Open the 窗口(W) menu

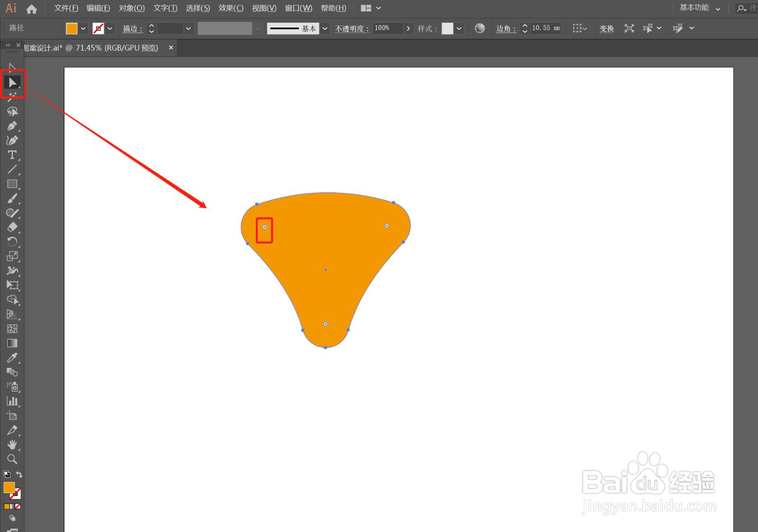[298, 8]
